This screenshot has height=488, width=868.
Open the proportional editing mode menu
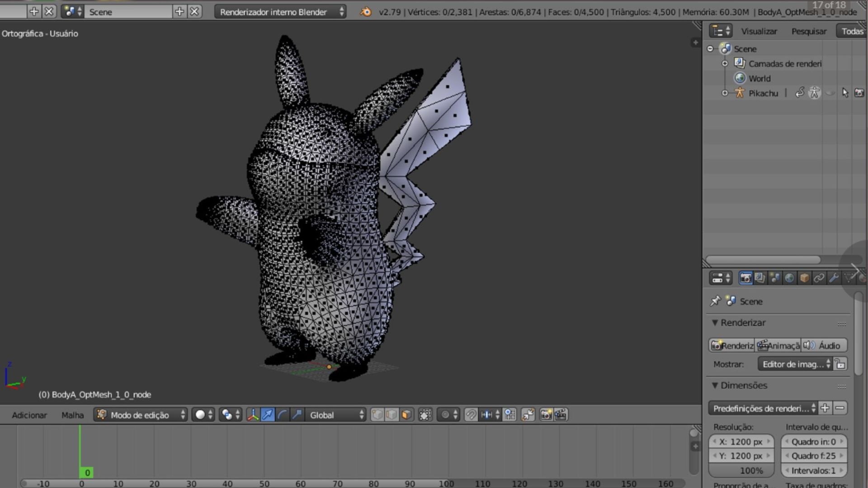pos(448,415)
